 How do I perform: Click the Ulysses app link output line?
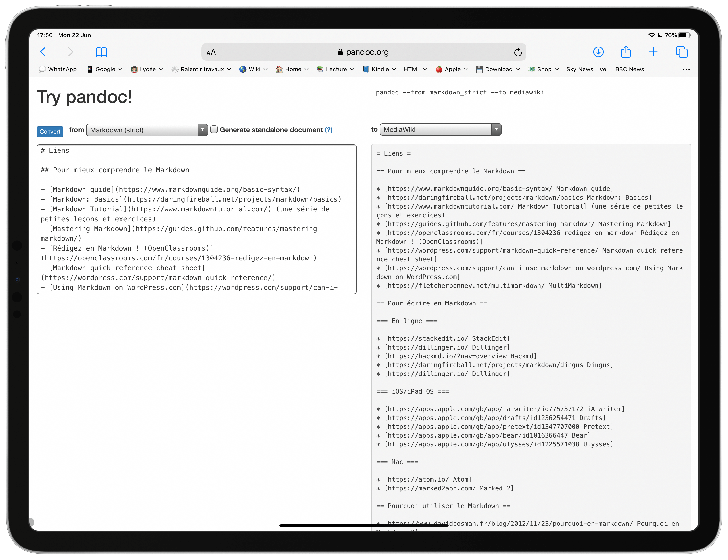pyautogui.click(x=495, y=444)
